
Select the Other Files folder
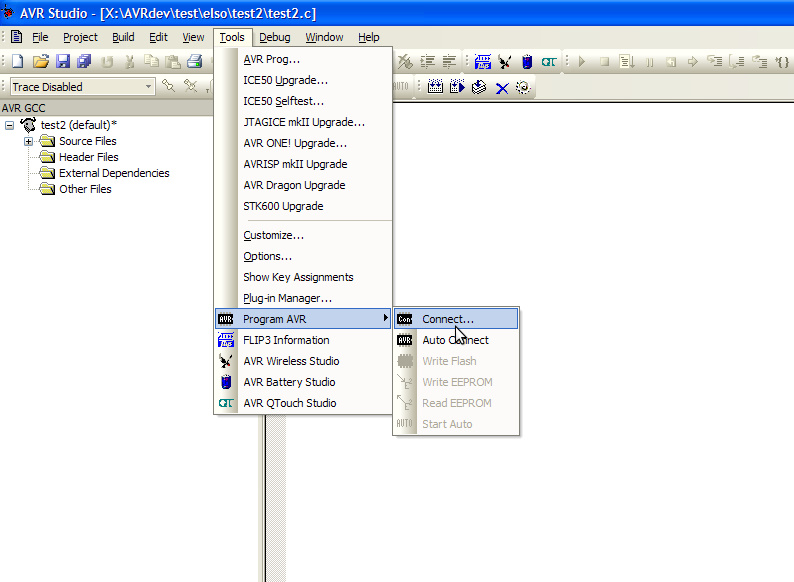pyautogui.click(x=85, y=189)
